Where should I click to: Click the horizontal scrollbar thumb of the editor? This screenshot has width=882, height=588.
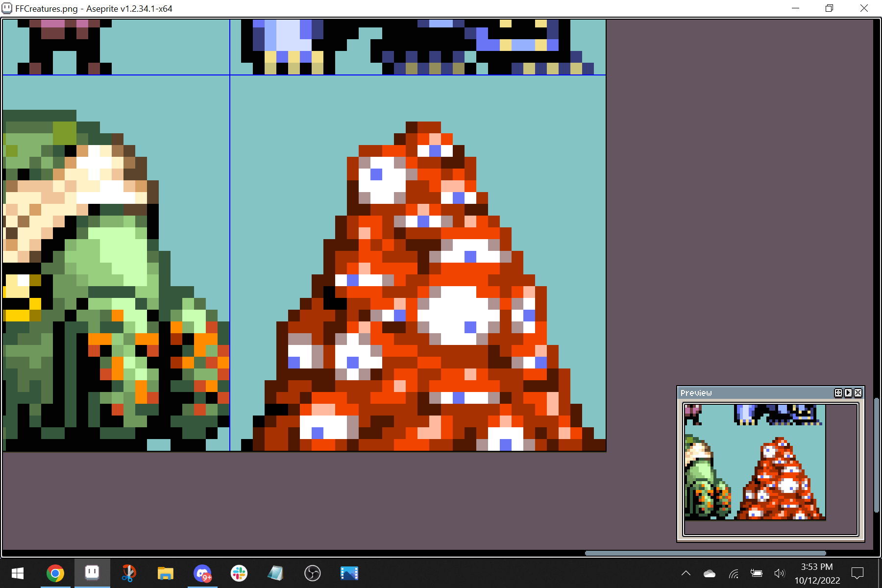pos(705,553)
